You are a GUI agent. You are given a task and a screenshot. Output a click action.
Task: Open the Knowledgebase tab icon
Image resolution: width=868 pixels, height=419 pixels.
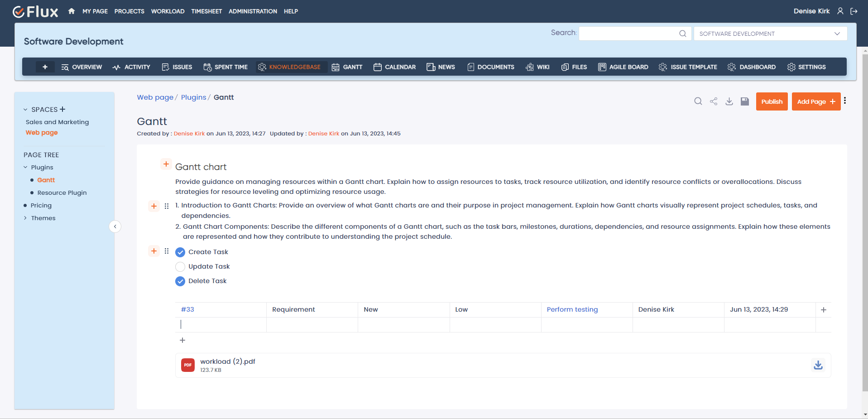point(262,67)
